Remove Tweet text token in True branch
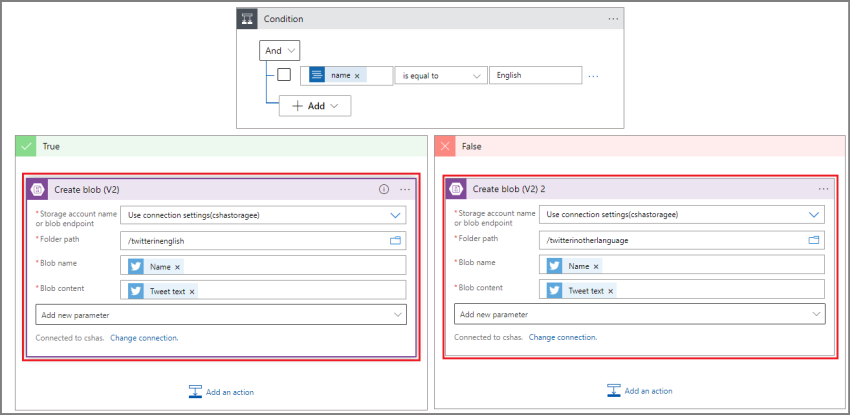Screen dimensions: 850x415 pos(191,292)
